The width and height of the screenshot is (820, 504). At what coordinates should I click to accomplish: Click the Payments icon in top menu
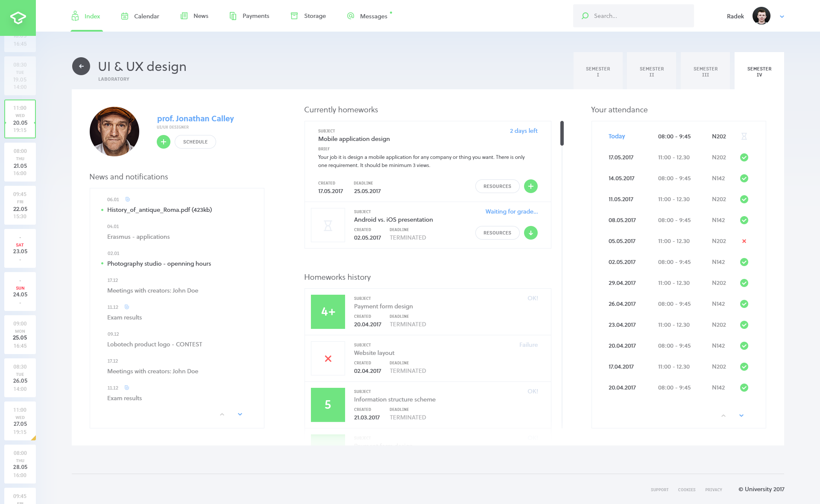tap(233, 16)
